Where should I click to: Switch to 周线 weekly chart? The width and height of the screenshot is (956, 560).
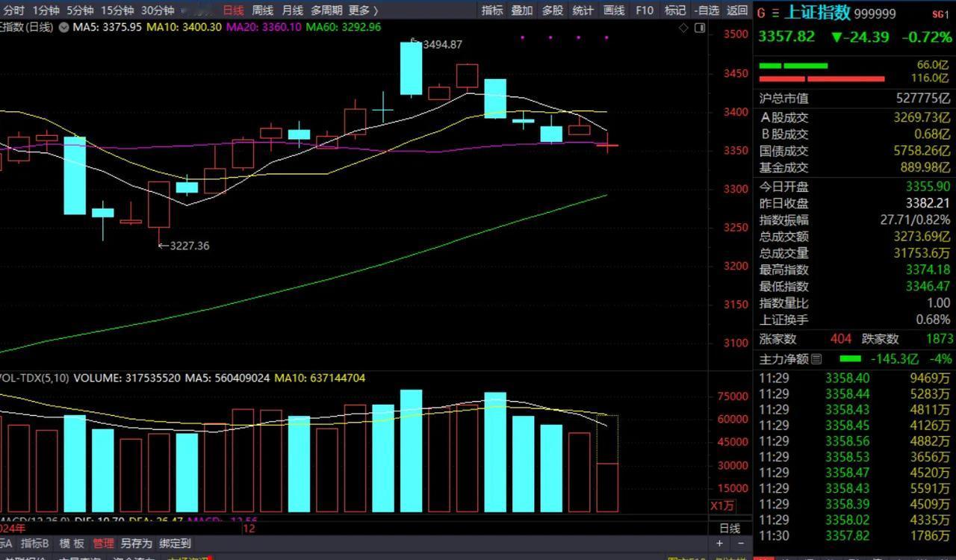tap(263, 10)
